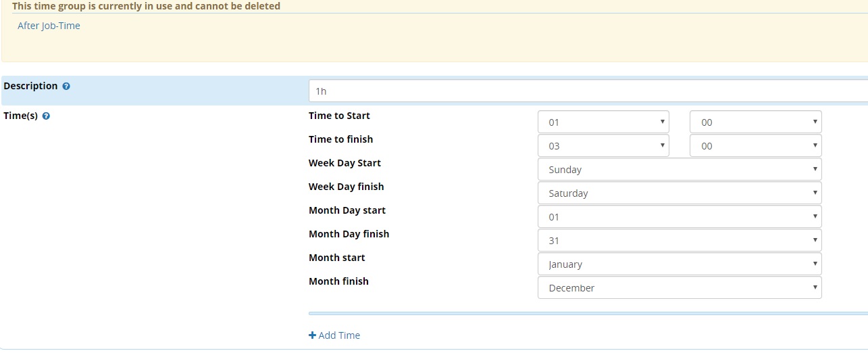This screenshot has width=868, height=353.
Task: Open Time to Start minute dropdown
Action: [755, 122]
